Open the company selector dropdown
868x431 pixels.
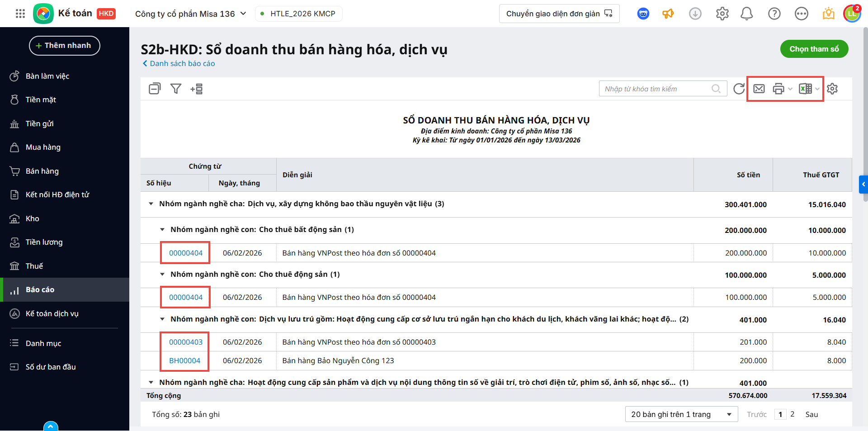190,14
